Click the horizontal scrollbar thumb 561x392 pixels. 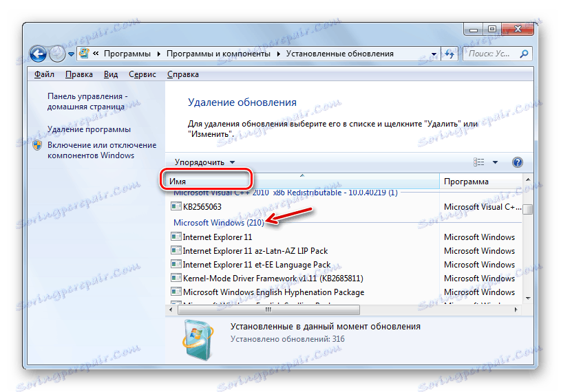pyautogui.click(x=268, y=309)
